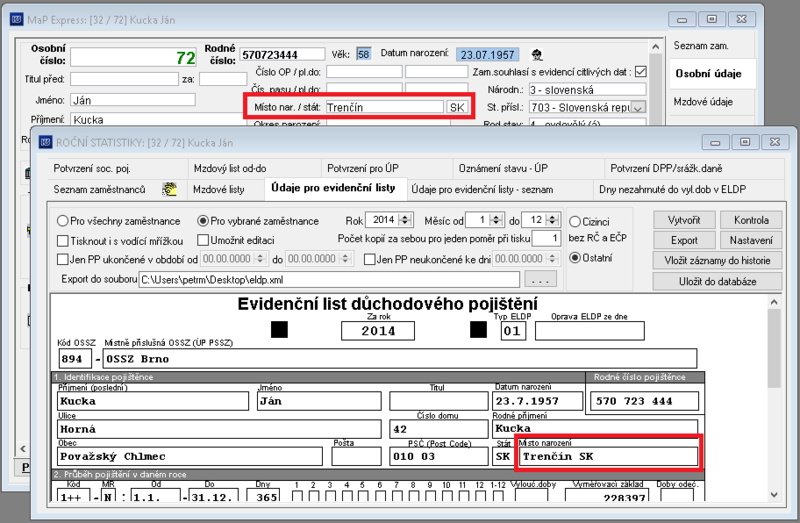Open Potvrzení soc. poj. tab
Viewport: 800px width, 523px height.
click(x=118, y=168)
